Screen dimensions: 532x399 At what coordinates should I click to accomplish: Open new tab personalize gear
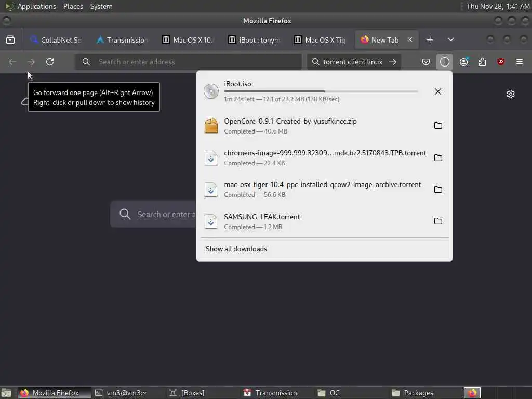(510, 94)
